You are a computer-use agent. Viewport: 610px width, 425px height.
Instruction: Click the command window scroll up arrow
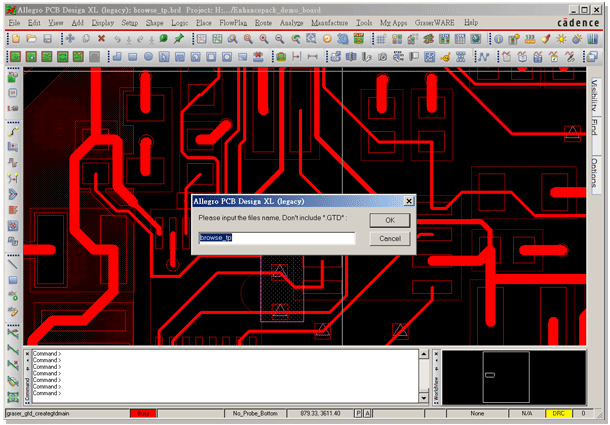click(x=423, y=353)
